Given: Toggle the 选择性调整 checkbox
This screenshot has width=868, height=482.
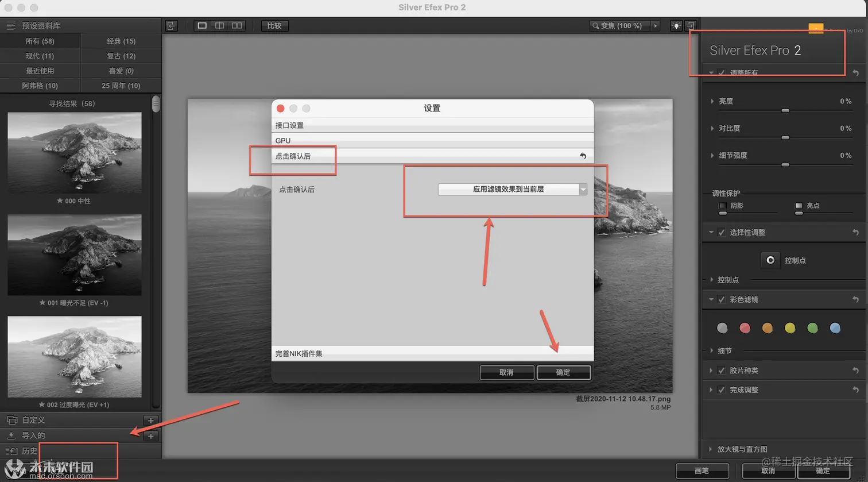Looking at the screenshot, I should tap(722, 232).
